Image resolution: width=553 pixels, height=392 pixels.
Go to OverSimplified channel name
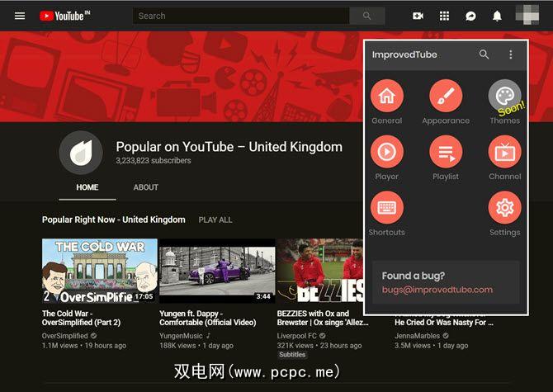click(x=65, y=336)
